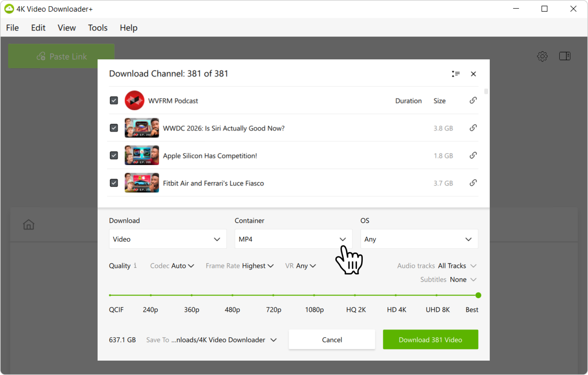
Task: Open the Tools menu
Action: pyautogui.click(x=98, y=28)
